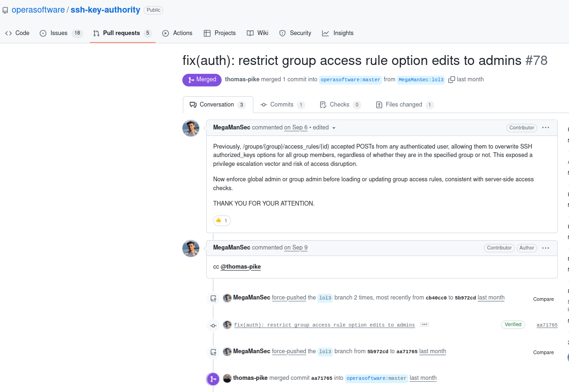Expand the commit message ellipsis
Viewport: 569px width, 392px height.
click(x=424, y=324)
